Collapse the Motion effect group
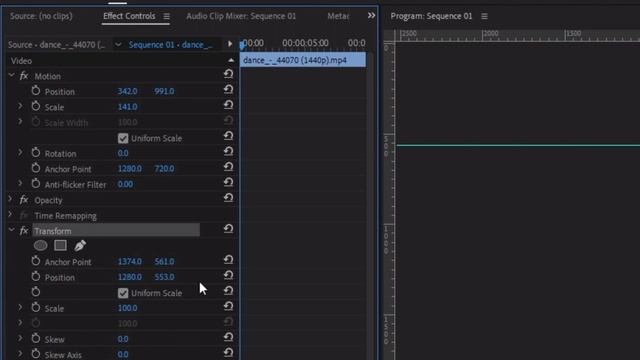Image resolution: width=640 pixels, height=360 pixels. tap(11, 76)
